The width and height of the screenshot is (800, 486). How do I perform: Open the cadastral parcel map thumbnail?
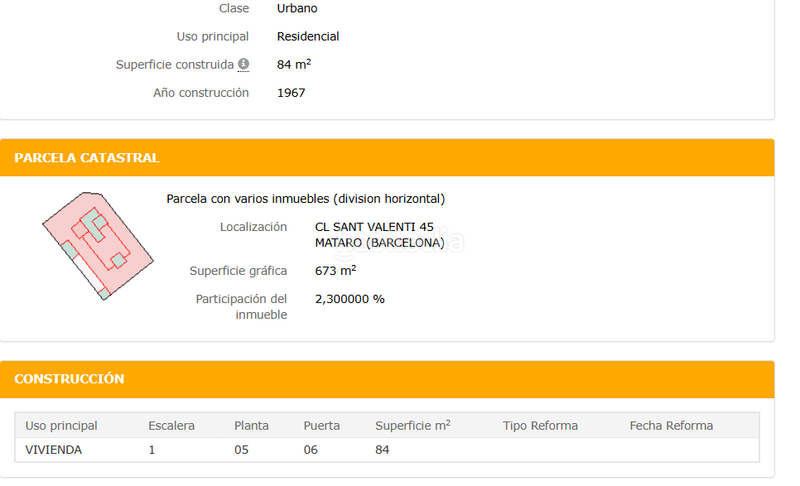coord(97,244)
